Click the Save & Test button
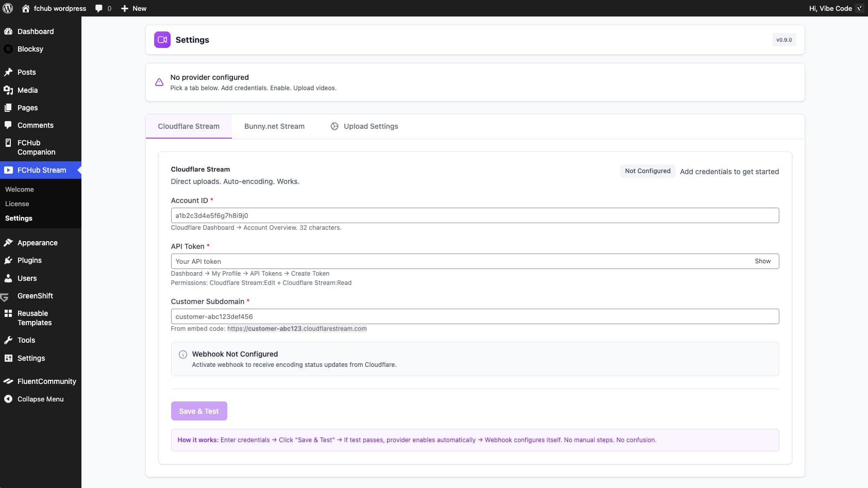The image size is (868, 488). [199, 411]
